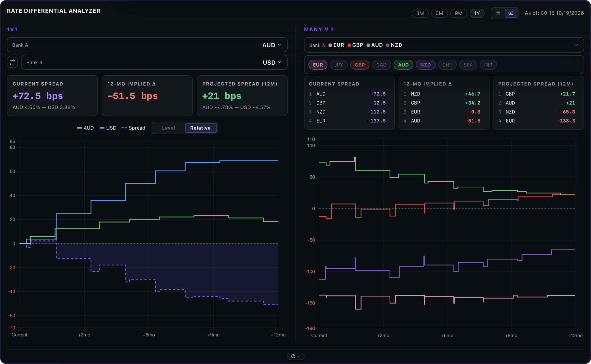Select the bank building icon mode

498,13
